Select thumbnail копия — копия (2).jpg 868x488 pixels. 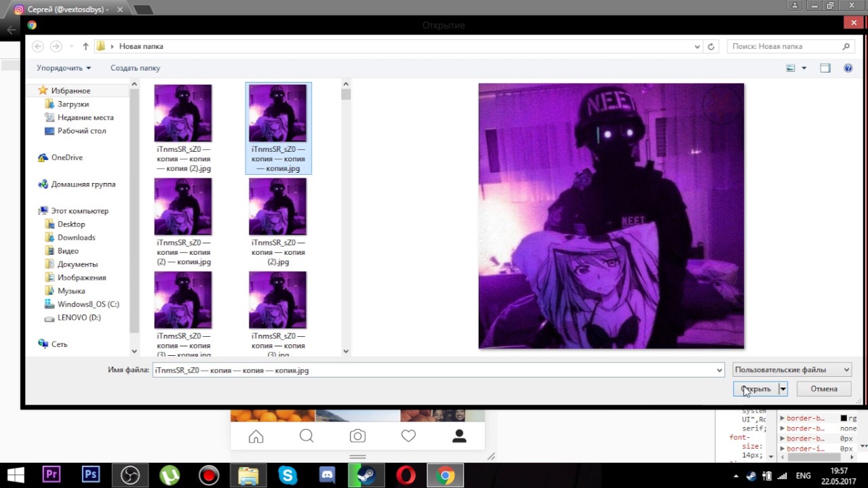[183, 128]
